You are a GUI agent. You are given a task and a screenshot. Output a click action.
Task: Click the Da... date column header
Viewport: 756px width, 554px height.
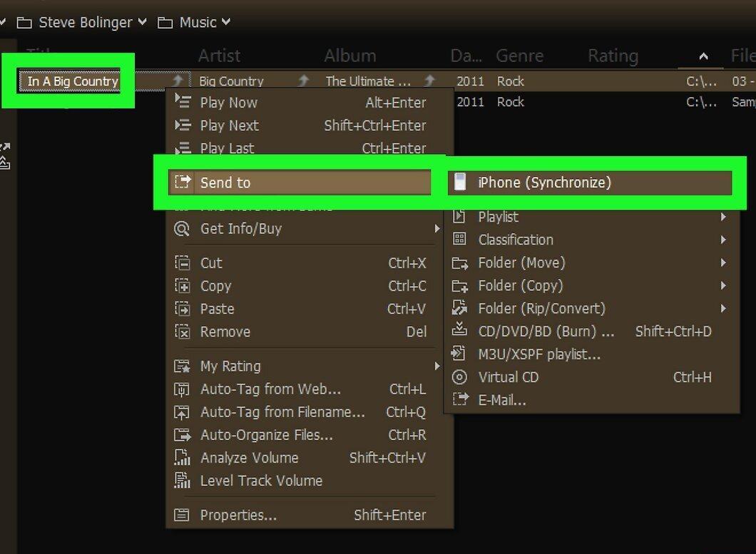pyautogui.click(x=466, y=56)
